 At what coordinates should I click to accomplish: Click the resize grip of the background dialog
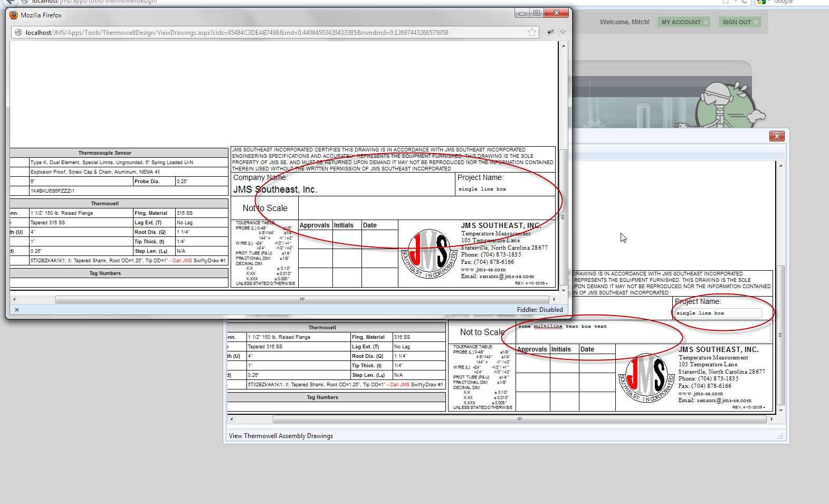pyautogui.click(x=780, y=436)
